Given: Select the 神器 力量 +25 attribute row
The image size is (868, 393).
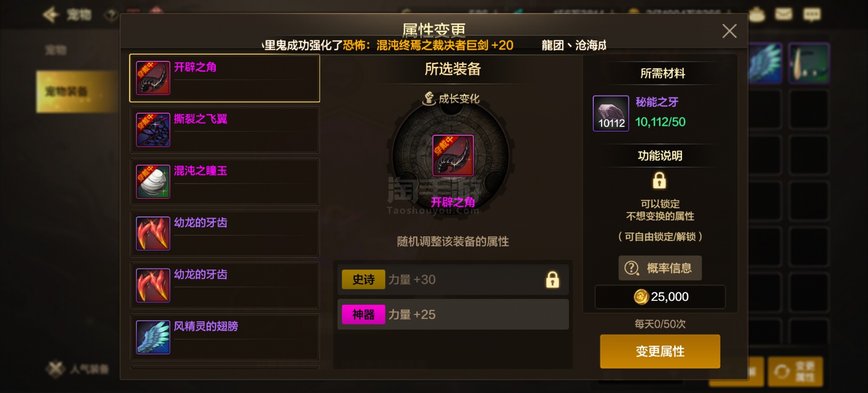Looking at the screenshot, I should point(453,314).
